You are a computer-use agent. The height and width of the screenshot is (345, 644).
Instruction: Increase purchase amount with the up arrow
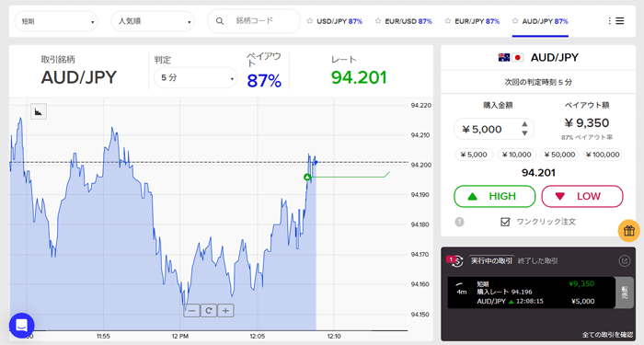[524, 124]
